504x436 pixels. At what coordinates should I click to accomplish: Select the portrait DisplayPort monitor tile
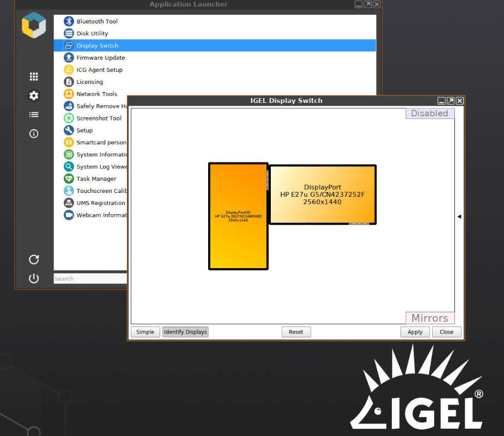coord(238,216)
